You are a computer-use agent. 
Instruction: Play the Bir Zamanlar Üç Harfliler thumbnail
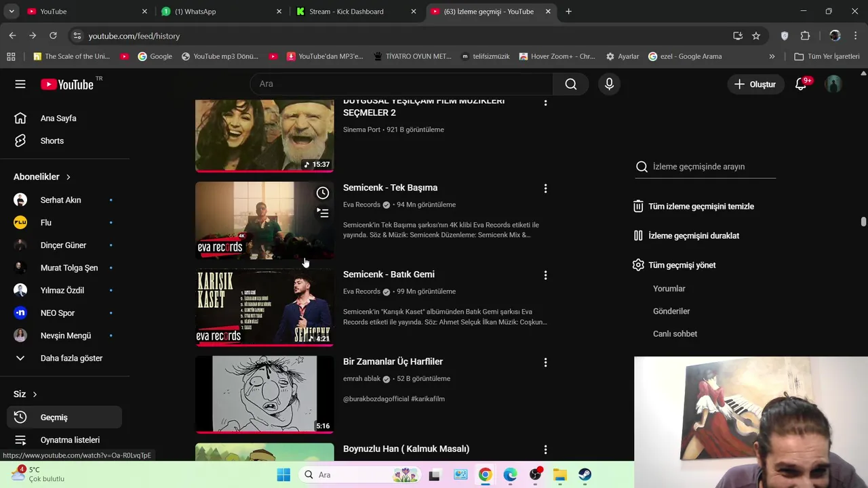[264, 394]
